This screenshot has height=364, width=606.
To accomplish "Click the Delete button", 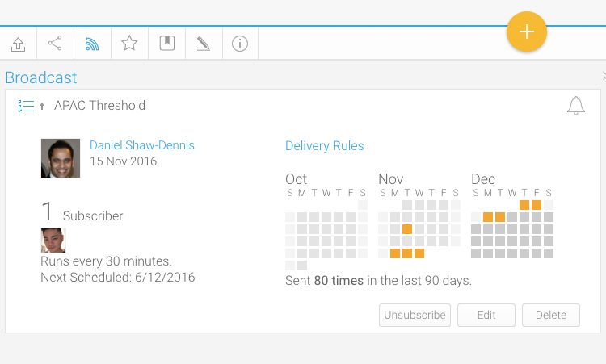I will 551,315.
